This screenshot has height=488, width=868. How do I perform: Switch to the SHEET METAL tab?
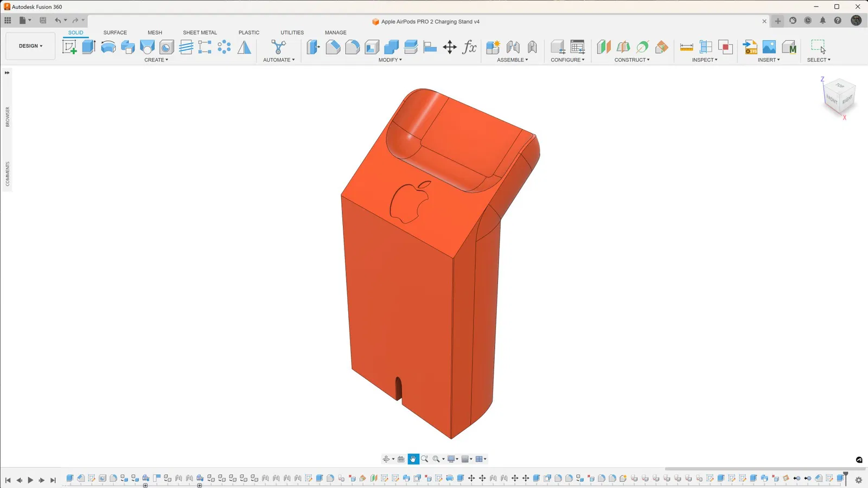(200, 33)
